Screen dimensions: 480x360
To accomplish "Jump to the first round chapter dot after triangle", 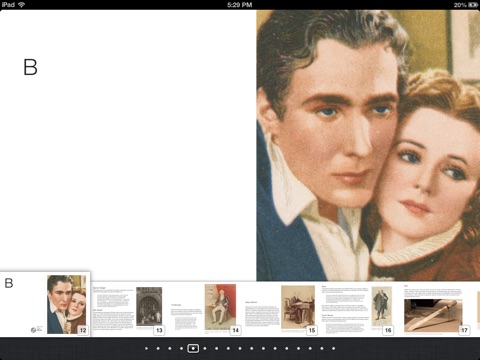I will pyautogui.click(x=158, y=348).
